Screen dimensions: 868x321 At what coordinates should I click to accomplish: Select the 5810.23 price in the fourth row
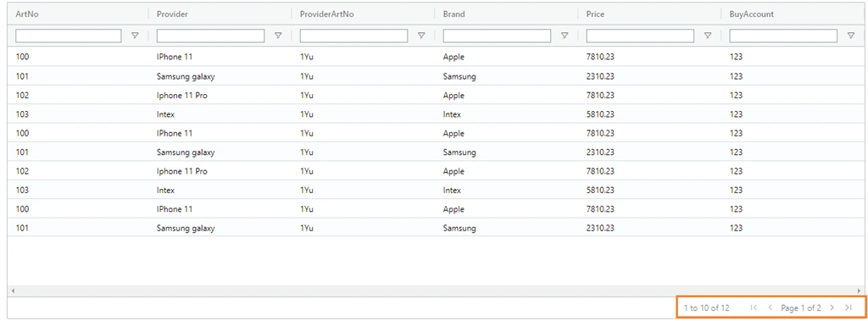tap(600, 114)
